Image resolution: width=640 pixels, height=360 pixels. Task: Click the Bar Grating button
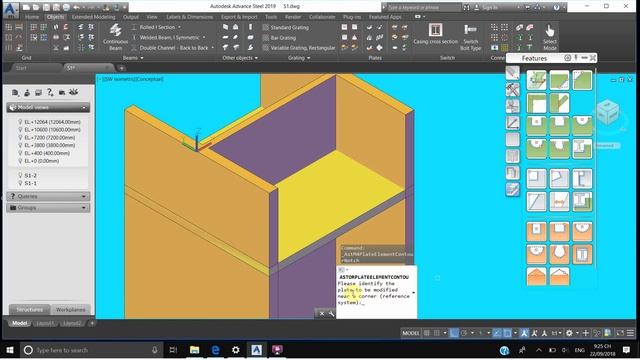point(279,38)
